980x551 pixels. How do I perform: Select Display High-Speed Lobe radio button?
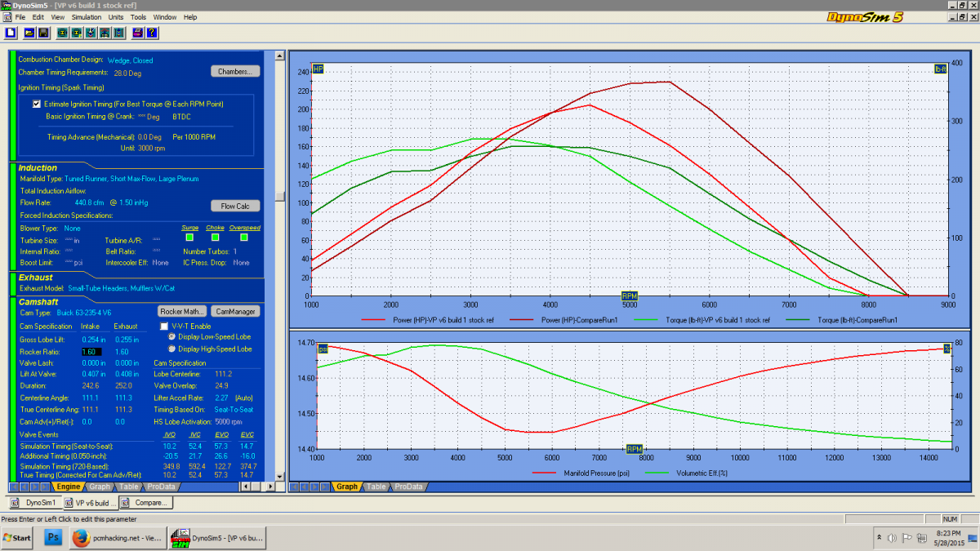pyautogui.click(x=171, y=349)
